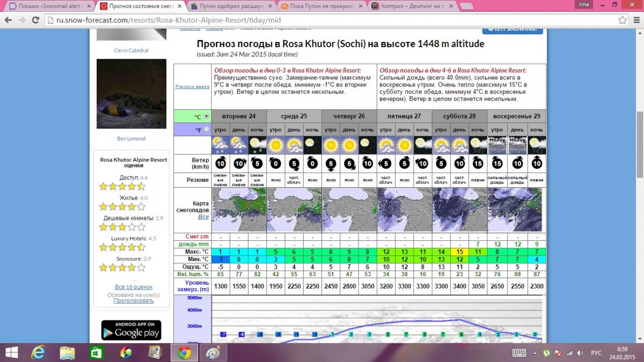The image size is (644, 362).
Task: Click the Android App on Google Play button
Action: click(131, 330)
